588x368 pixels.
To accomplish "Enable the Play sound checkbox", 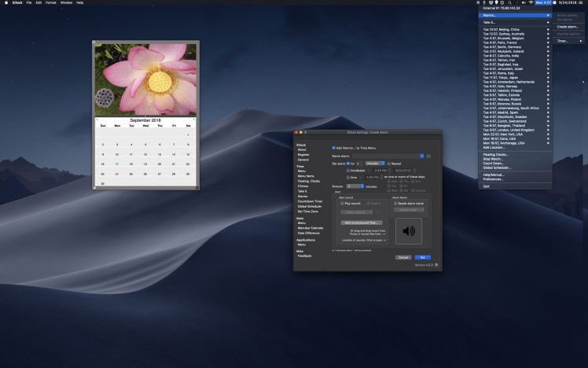I will pos(343,203).
